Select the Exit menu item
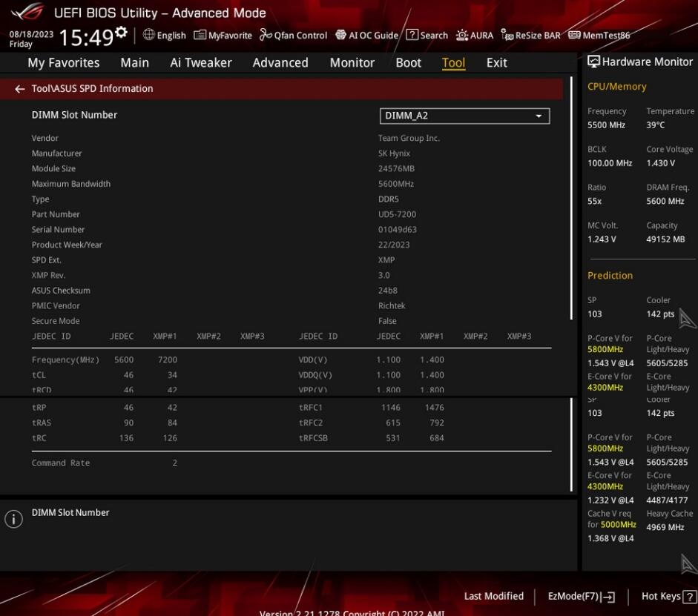The width and height of the screenshot is (698, 616). tap(496, 63)
